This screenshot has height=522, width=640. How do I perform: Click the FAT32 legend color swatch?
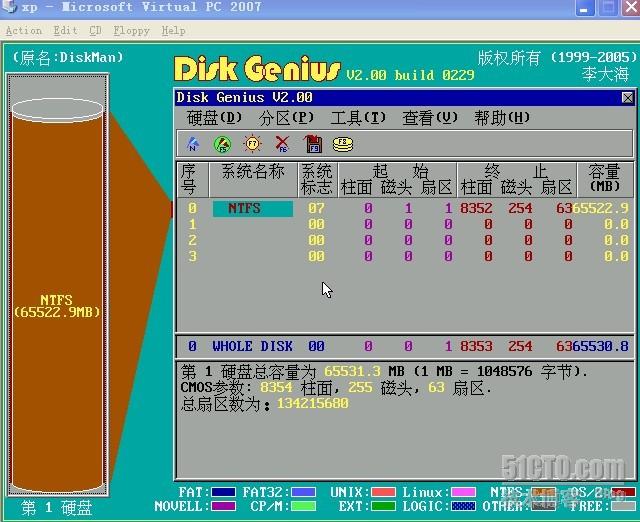click(303, 493)
